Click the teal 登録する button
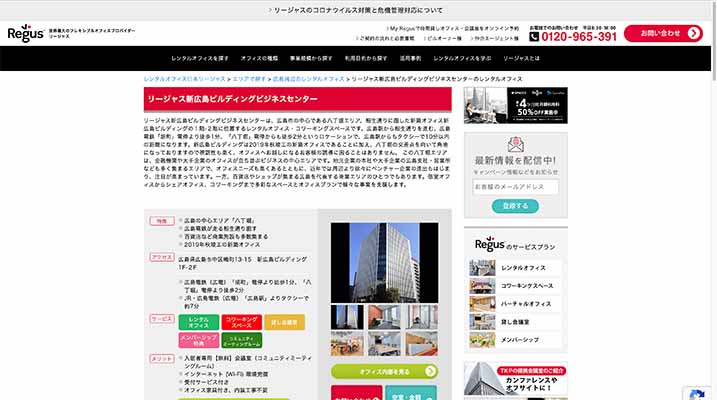Screen dimensions: 717x400 tap(515, 206)
